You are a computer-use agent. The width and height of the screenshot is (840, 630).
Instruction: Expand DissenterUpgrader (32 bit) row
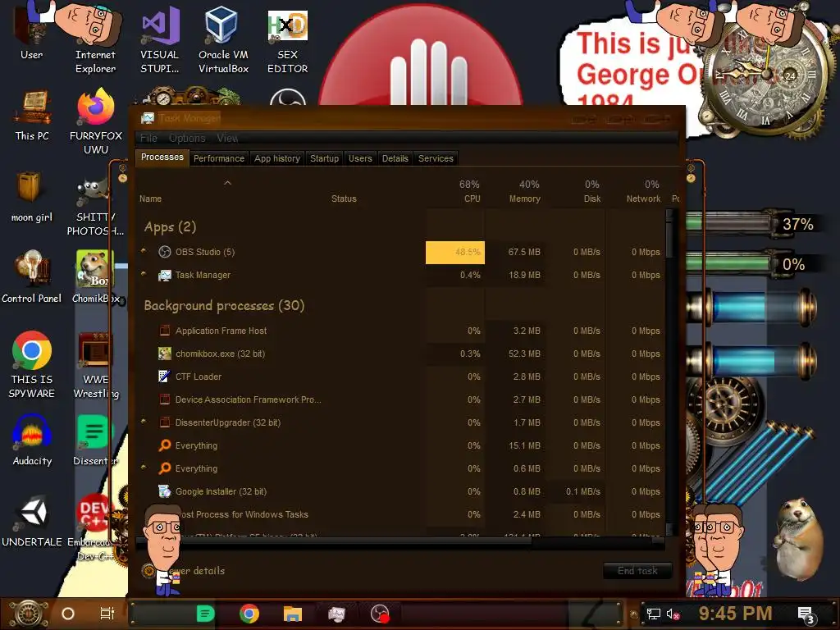tap(143, 421)
